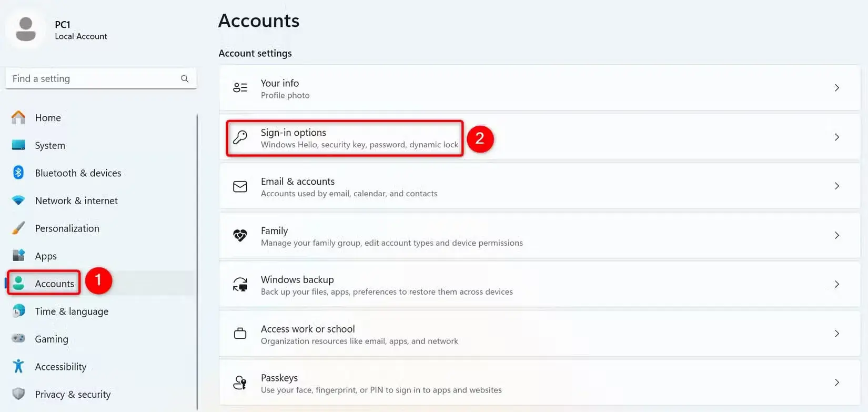Click the Email & accounts envelope icon
The width and height of the screenshot is (868, 412).
(x=240, y=187)
